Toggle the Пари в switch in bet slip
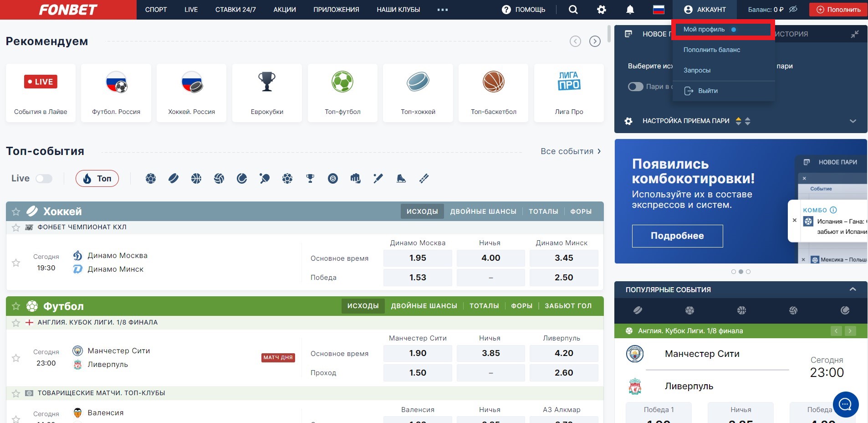Image resolution: width=868 pixels, height=423 pixels. (x=636, y=87)
